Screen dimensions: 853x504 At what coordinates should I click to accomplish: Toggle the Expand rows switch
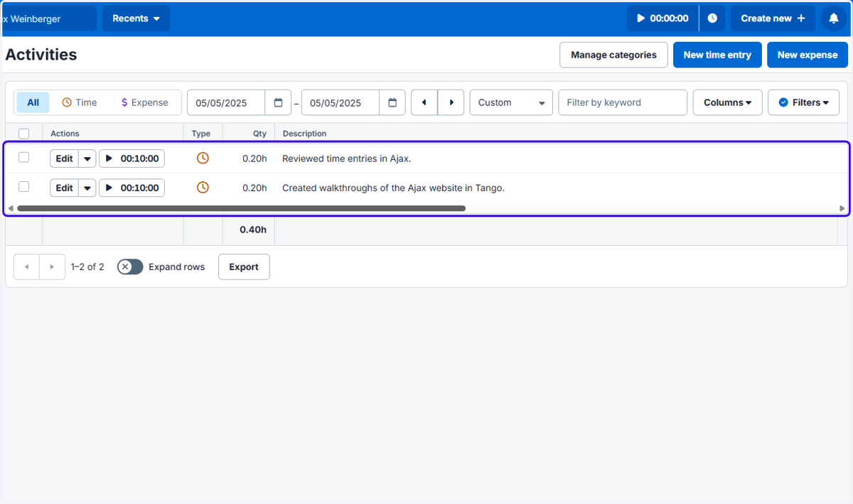click(x=130, y=267)
